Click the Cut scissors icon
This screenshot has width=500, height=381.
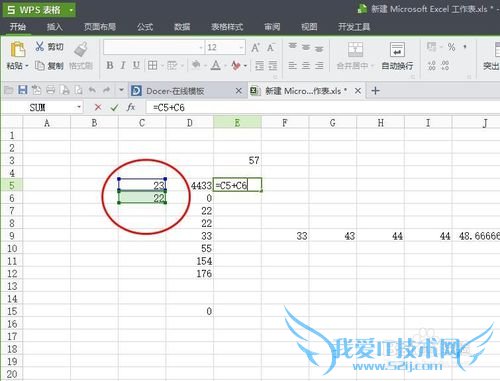click(40, 46)
